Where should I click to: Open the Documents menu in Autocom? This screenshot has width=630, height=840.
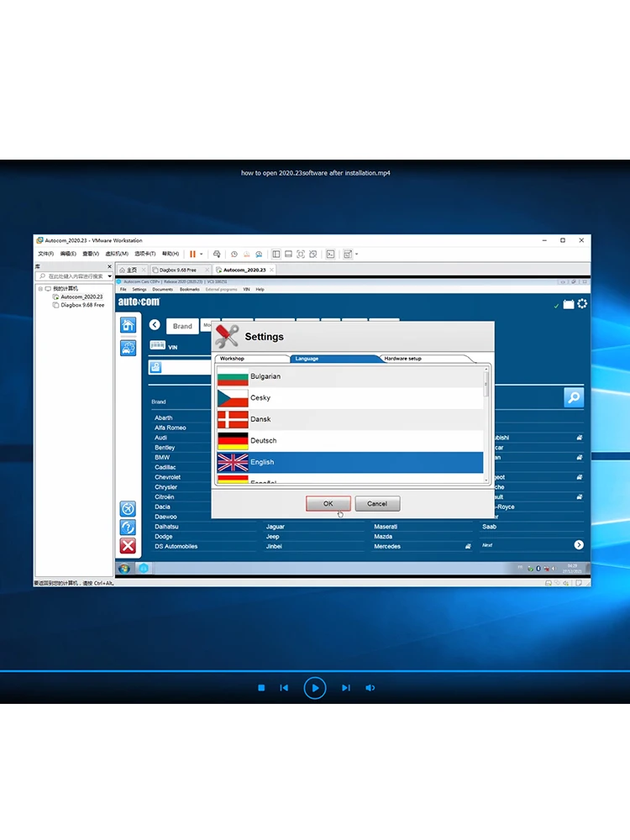162,289
